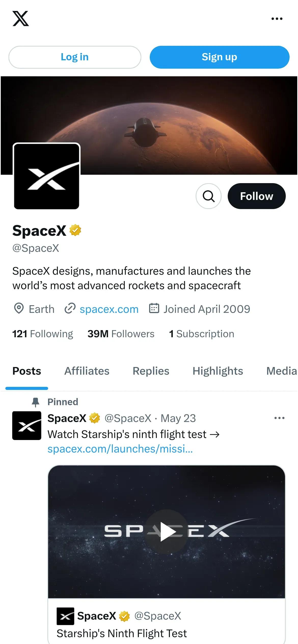View the 121 Following list

point(43,334)
